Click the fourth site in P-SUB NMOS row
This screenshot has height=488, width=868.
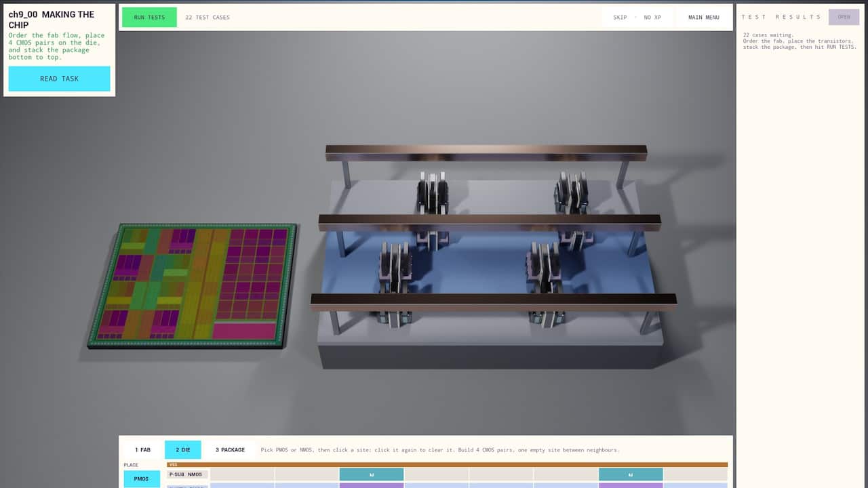pos(436,474)
